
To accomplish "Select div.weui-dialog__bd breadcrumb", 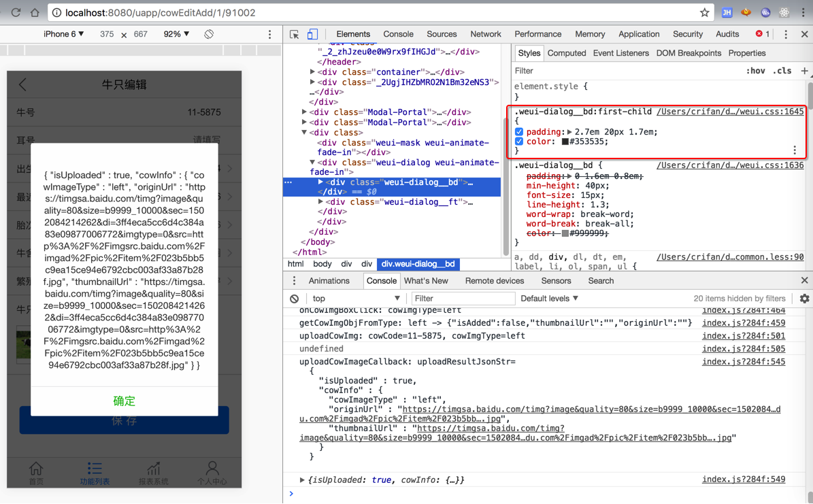I will [x=418, y=264].
